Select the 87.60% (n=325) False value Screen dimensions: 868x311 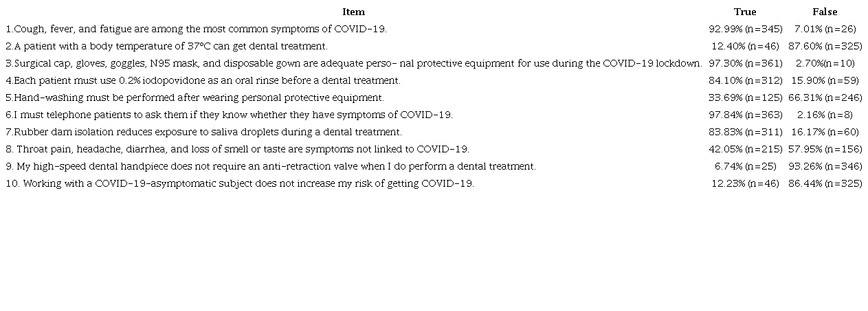[825, 46]
